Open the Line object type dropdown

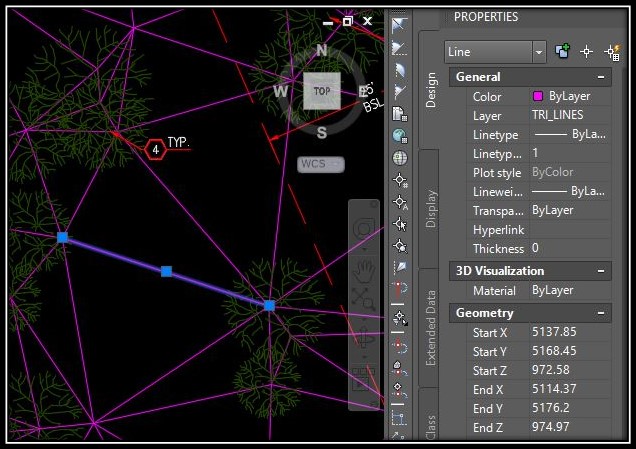click(x=495, y=52)
